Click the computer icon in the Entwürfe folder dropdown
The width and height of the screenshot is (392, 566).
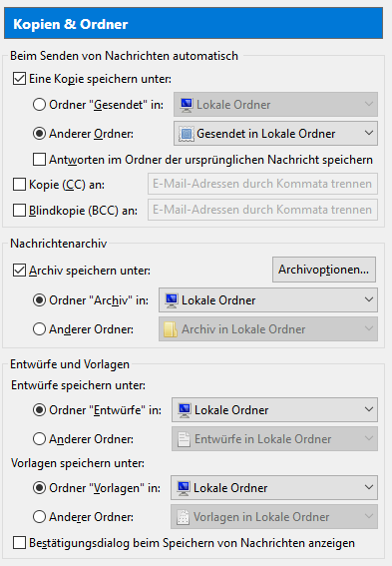pyautogui.click(x=185, y=410)
